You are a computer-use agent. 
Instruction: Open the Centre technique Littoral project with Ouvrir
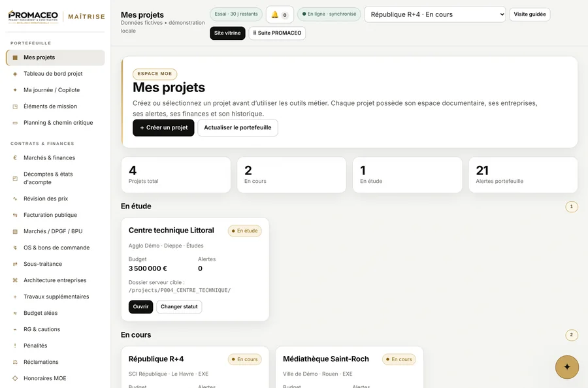[140, 306]
